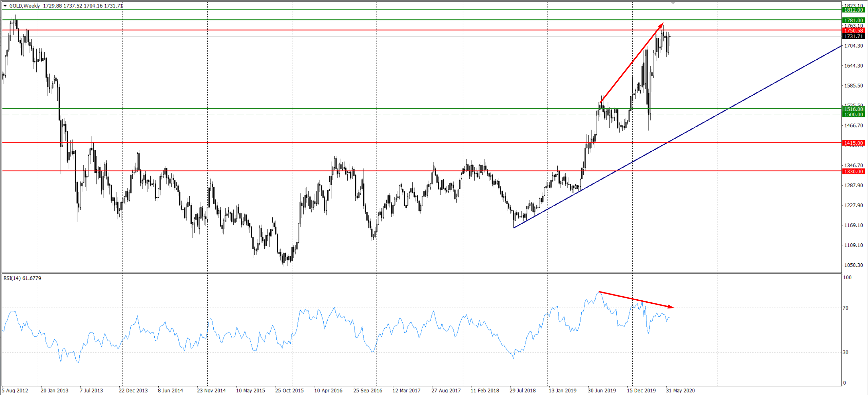Select the 1781.00 green price tag

coord(853,20)
